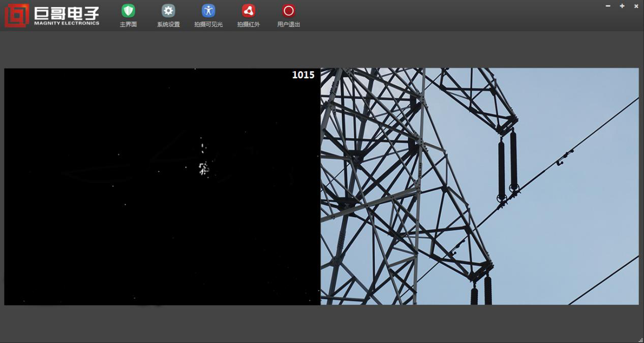Select the 用户退出 label
The image size is (644, 343).
coord(289,24)
